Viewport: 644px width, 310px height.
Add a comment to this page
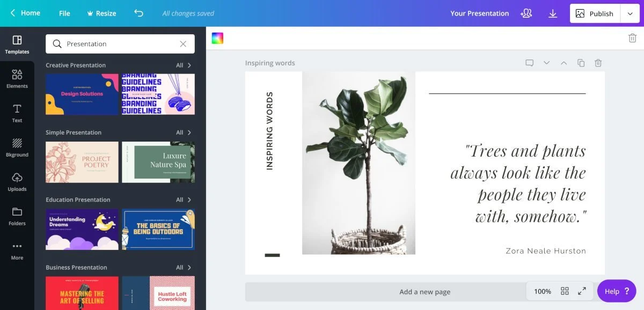tap(530, 63)
